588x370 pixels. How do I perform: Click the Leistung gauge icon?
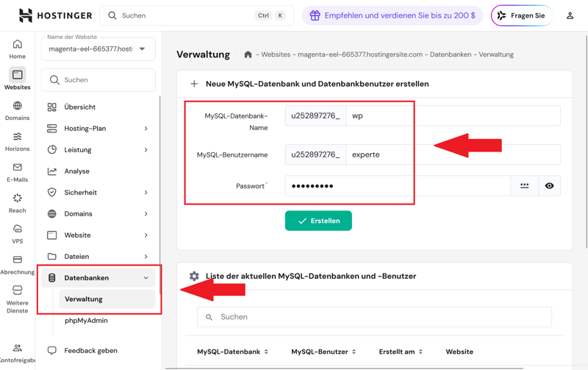tap(51, 150)
